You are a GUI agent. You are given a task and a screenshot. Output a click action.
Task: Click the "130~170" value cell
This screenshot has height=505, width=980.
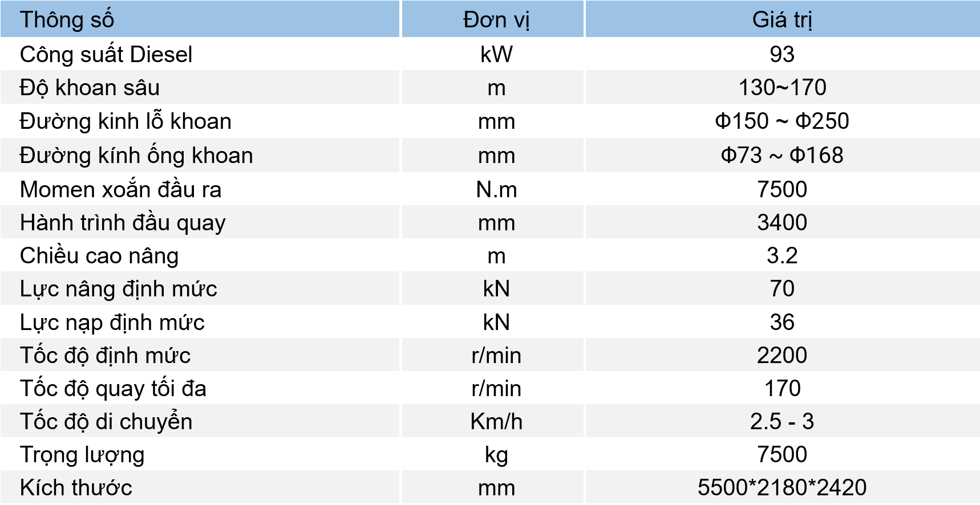[x=781, y=88]
